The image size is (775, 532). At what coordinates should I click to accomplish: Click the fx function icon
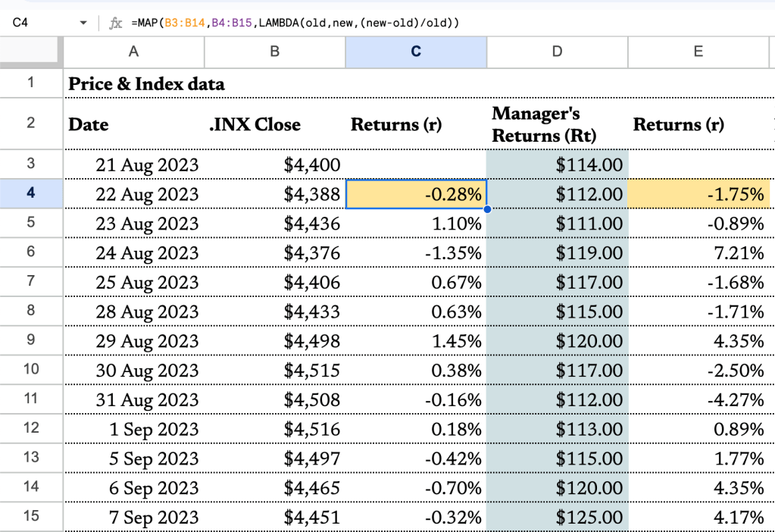(x=115, y=23)
